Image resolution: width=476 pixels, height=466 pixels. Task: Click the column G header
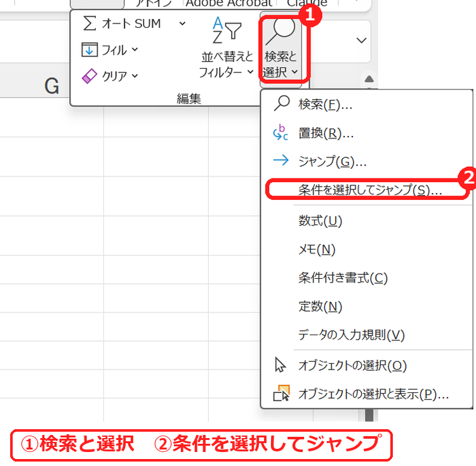pos(51,86)
